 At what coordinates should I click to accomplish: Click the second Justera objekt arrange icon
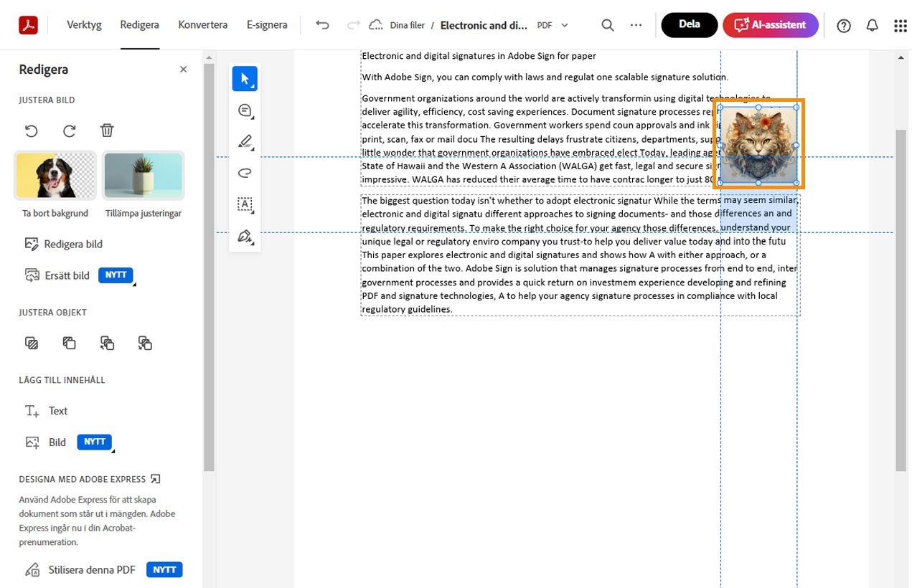pos(70,343)
